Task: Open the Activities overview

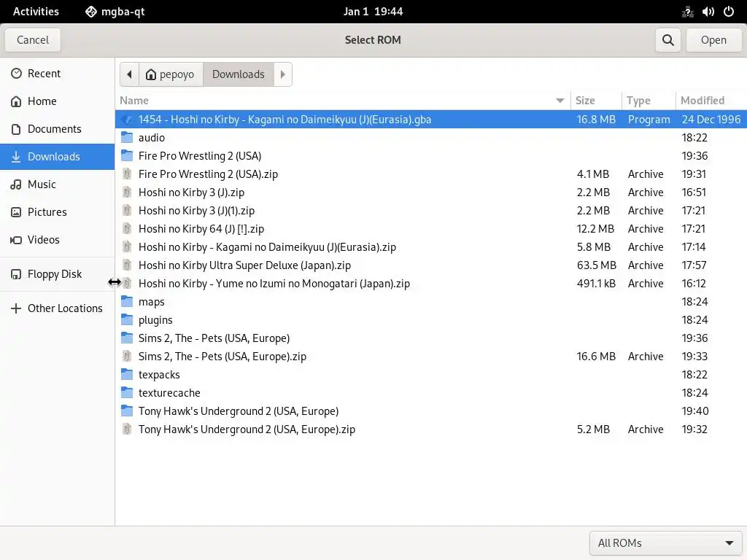Action: coord(36,12)
